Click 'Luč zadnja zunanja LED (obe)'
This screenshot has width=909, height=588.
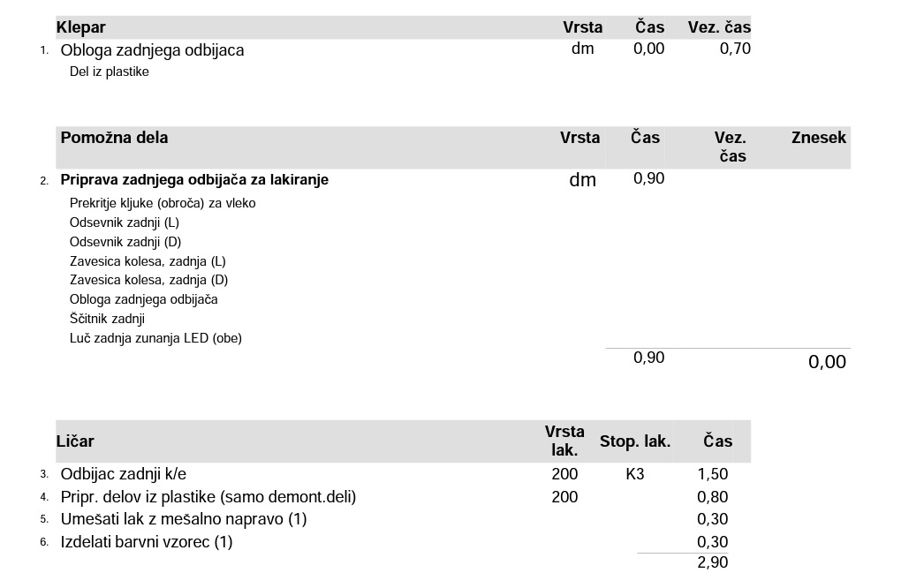click(x=155, y=338)
